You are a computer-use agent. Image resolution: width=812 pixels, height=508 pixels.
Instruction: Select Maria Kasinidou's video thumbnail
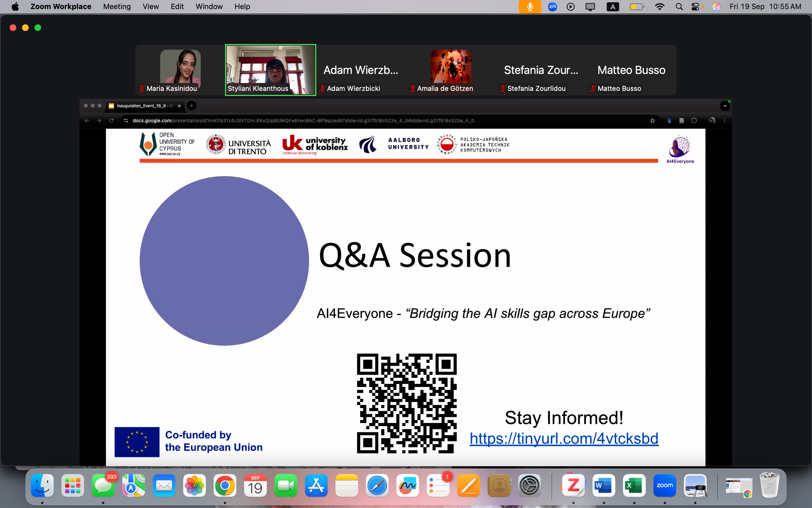180,70
